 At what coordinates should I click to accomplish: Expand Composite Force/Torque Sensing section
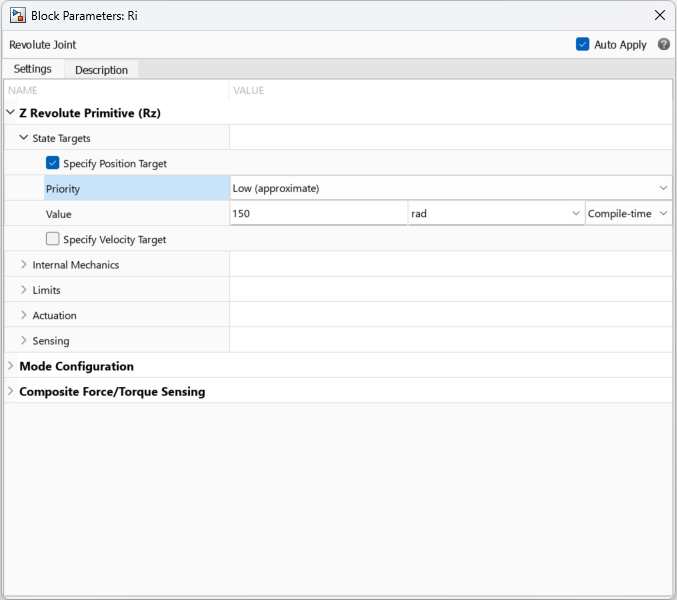pos(10,391)
